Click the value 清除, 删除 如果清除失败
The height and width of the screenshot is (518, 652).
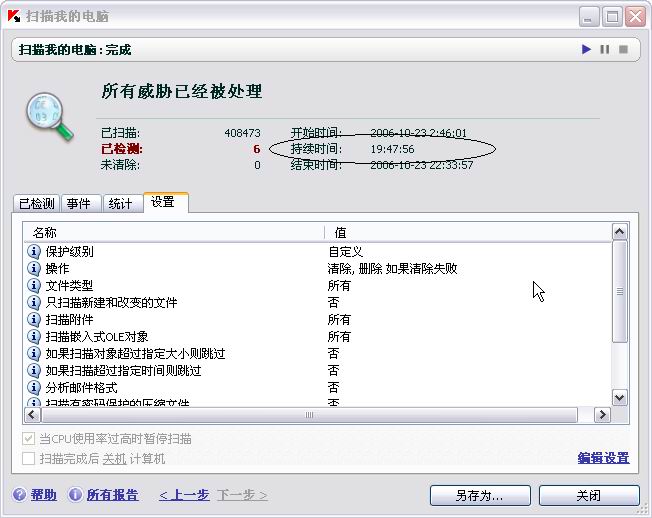392,269
